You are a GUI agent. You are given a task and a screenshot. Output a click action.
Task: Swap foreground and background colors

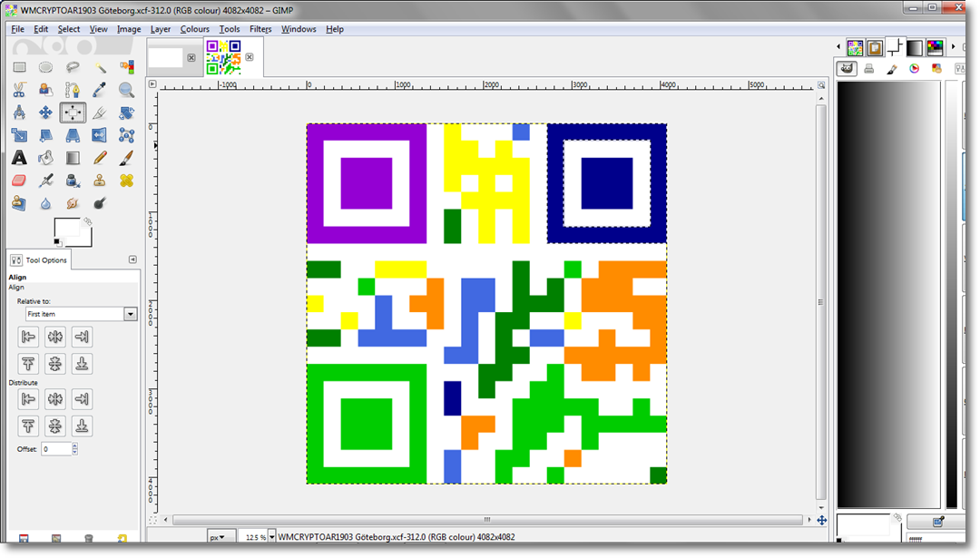tap(87, 221)
